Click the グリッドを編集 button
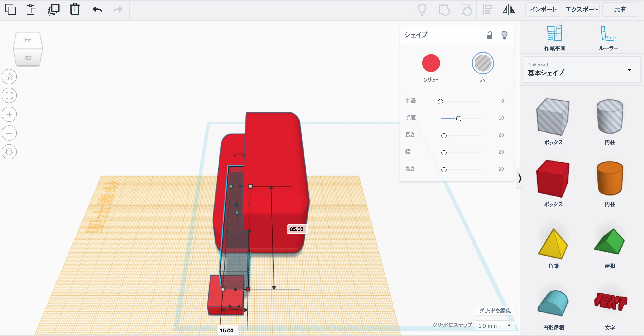The width and height of the screenshot is (644, 336). [495, 310]
